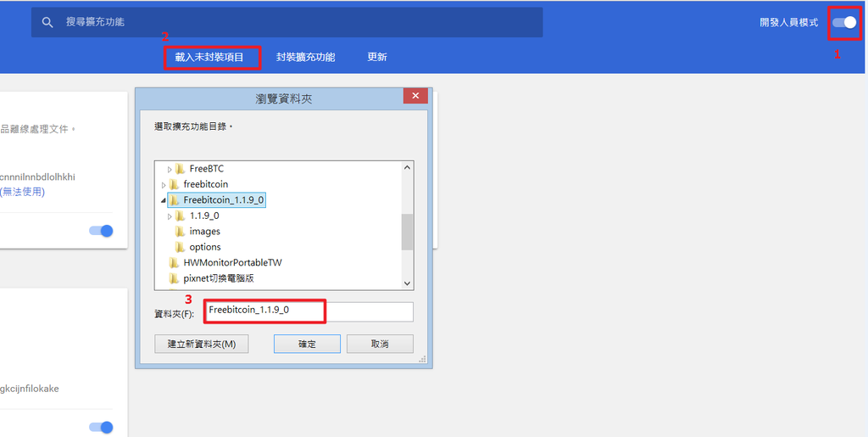Click the FreeBTC folder icon
This screenshot has width=868, height=437.
(180, 168)
